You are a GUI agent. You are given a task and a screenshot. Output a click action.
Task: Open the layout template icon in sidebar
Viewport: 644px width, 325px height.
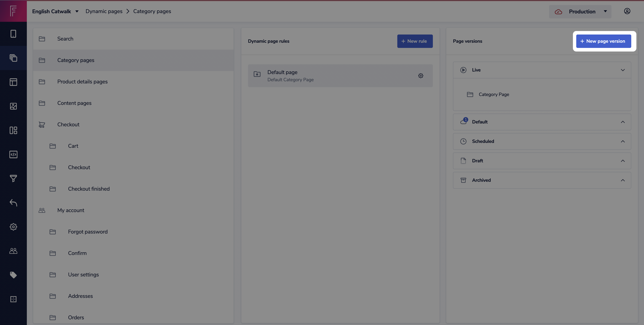click(x=13, y=82)
